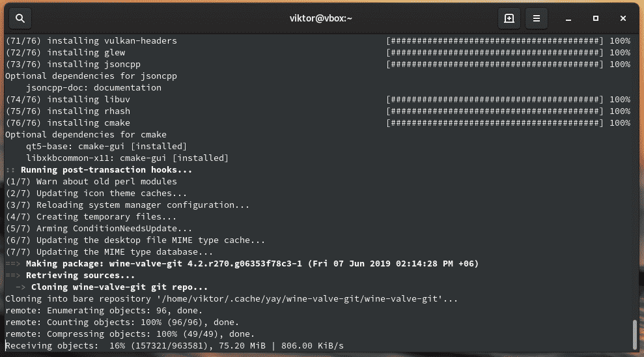Open a new terminal tab
The image size is (644, 357).
[x=509, y=18]
